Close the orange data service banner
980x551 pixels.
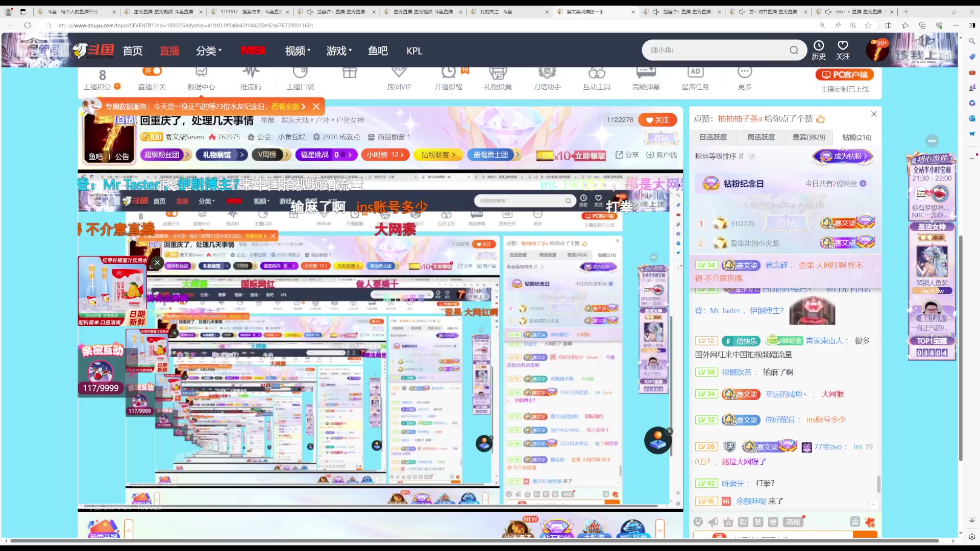316,107
